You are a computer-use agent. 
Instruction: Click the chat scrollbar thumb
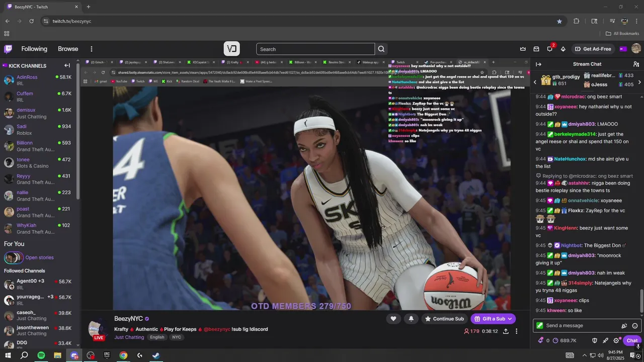tap(641, 301)
